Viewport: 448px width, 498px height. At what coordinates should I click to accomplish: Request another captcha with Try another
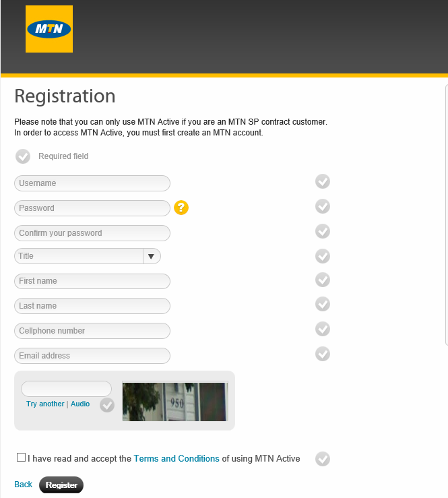[x=45, y=404]
